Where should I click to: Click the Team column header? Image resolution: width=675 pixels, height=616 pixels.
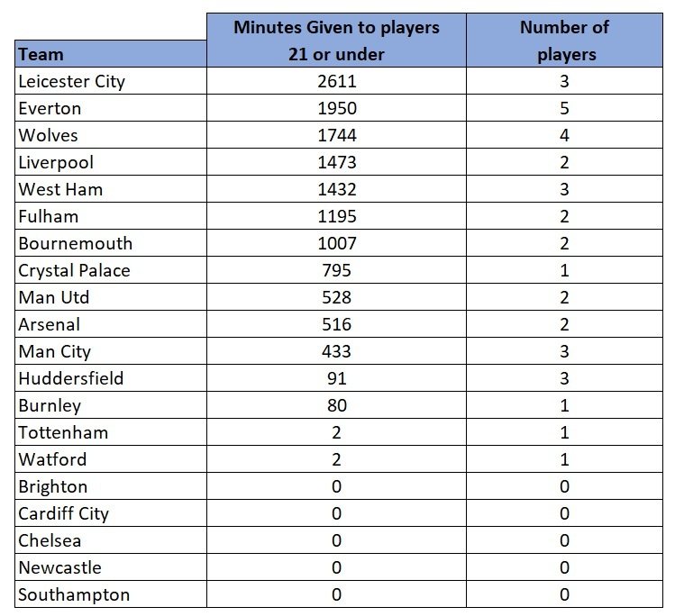[x=41, y=54]
